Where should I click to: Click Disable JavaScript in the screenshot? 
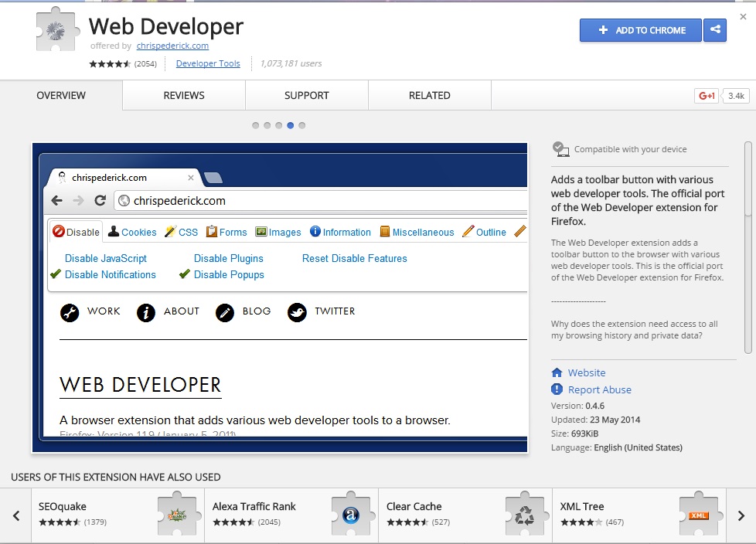click(x=106, y=258)
